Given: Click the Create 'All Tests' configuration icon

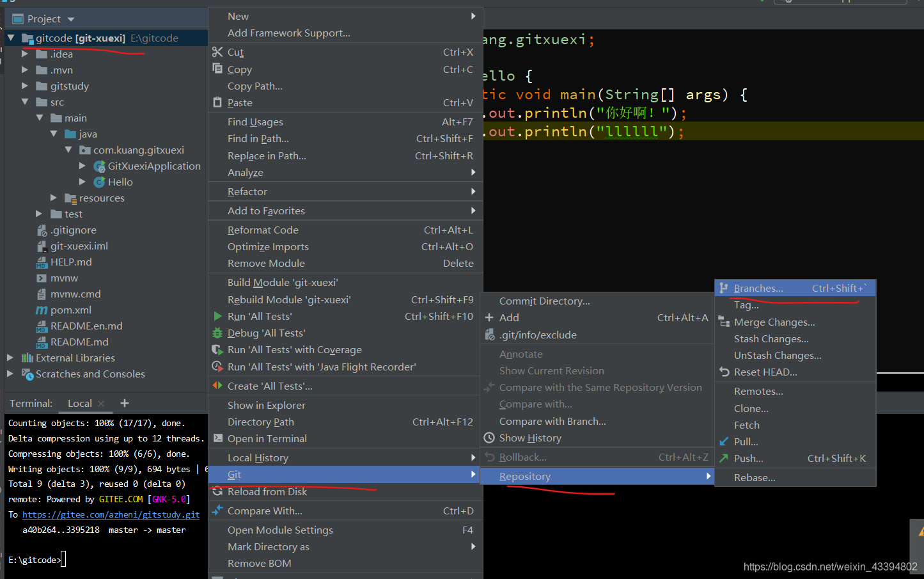Looking at the screenshot, I should [217, 385].
